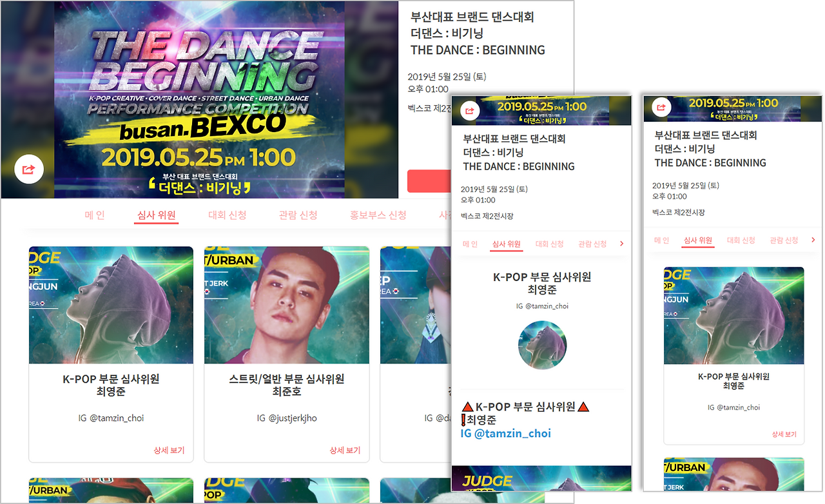This screenshot has height=504, width=825.
Task: Click share icon in middle mobile preview
Action: [x=470, y=111]
